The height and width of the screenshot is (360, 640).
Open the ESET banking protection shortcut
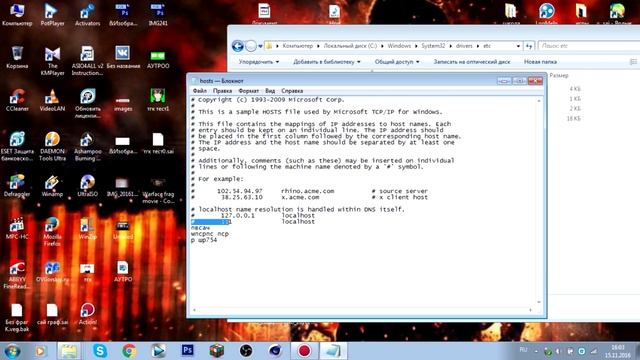click(17, 146)
